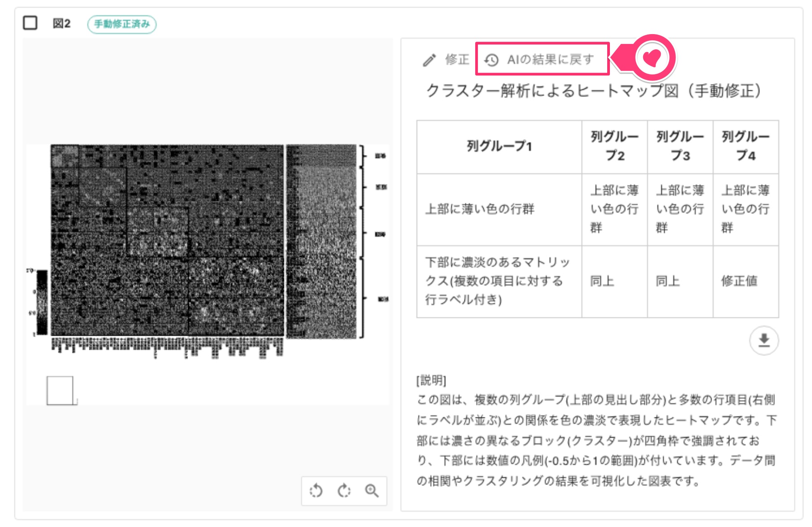Open the heatmap figure image
This screenshot has width=812, height=527.
pos(207,274)
